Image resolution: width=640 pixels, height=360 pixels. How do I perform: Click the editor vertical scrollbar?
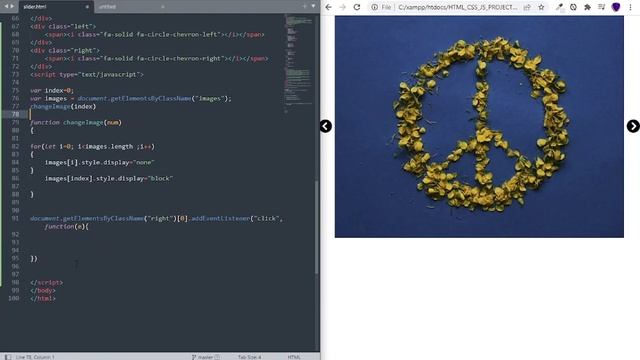(317, 227)
